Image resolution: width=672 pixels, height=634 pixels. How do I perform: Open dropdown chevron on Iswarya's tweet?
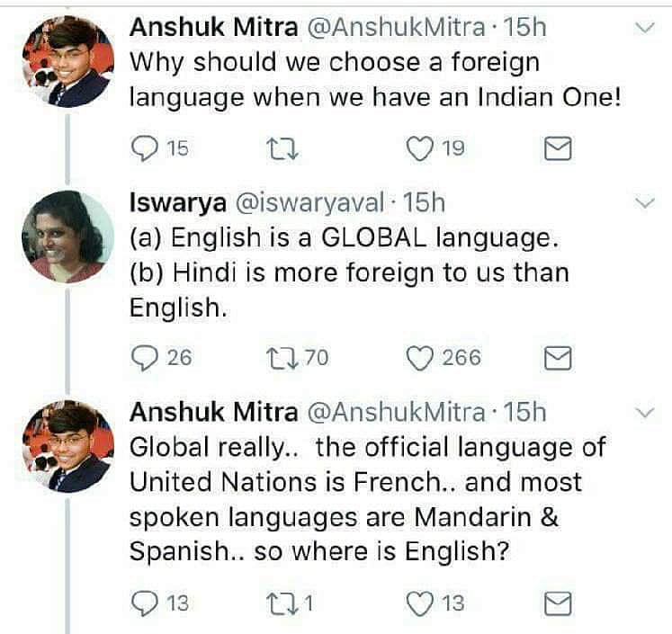646,204
